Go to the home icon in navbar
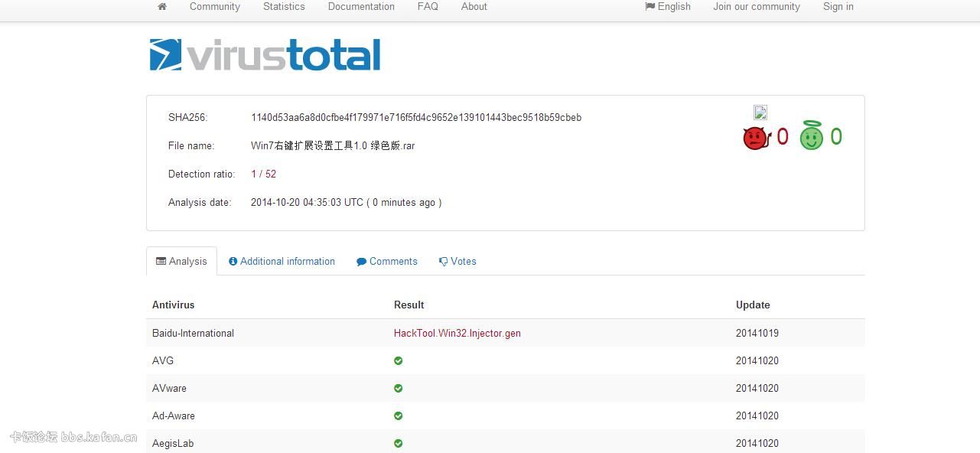980x453 pixels. coord(162,7)
